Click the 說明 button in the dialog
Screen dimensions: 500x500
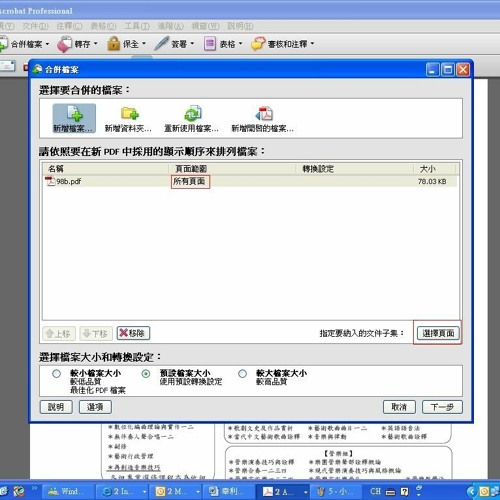[56, 407]
